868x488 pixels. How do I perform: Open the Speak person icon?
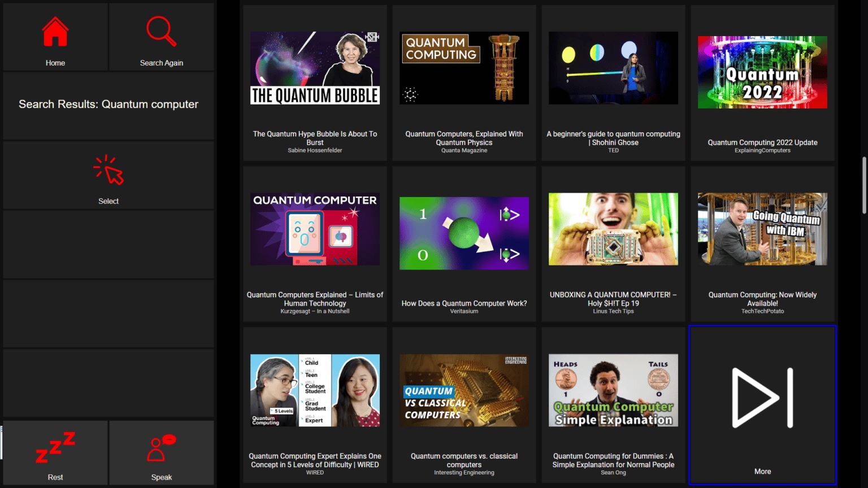pos(161,447)
